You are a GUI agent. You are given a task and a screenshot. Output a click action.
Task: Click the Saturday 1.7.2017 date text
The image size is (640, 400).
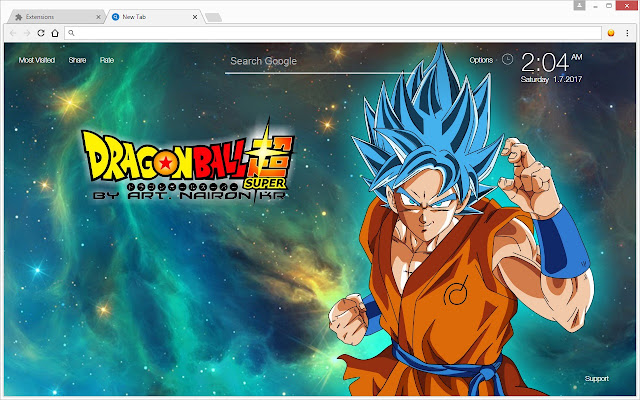(x=551, y=79)
